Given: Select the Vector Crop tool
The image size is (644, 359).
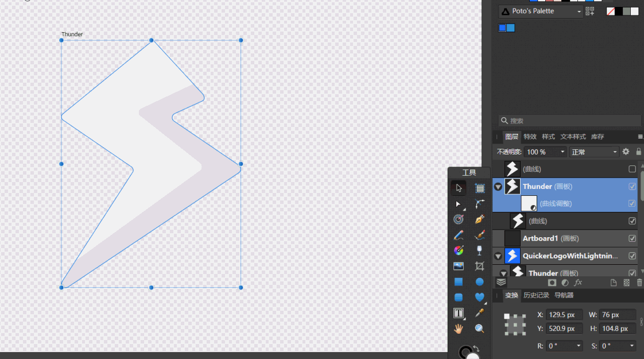Looking at the screenshot, I should click(x=479, y=266).
